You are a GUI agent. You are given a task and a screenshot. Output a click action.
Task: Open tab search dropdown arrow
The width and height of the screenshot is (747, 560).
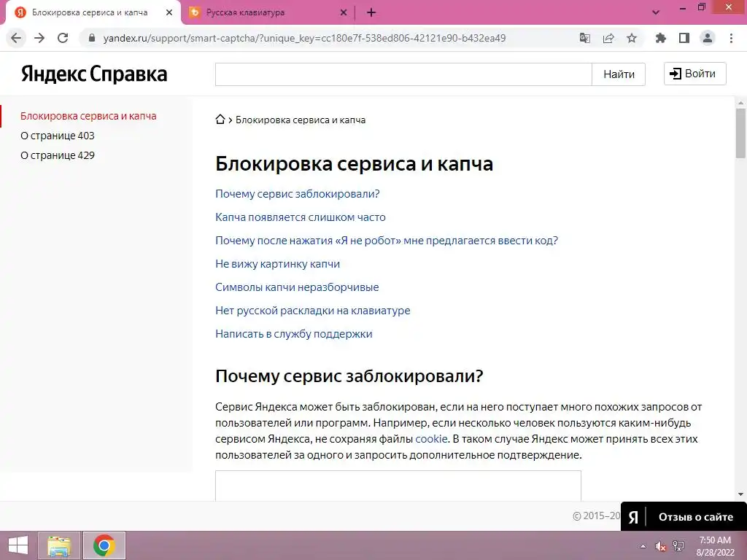click(656, 13)
